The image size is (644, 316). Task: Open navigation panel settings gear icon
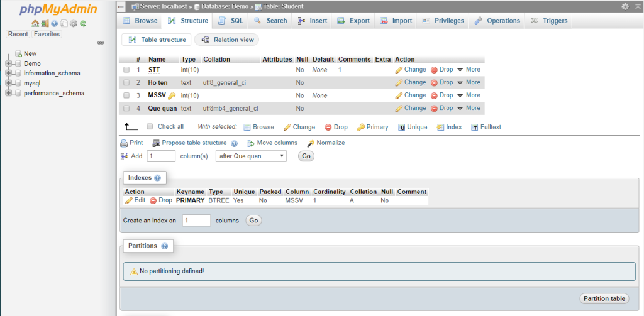(73, 24)
